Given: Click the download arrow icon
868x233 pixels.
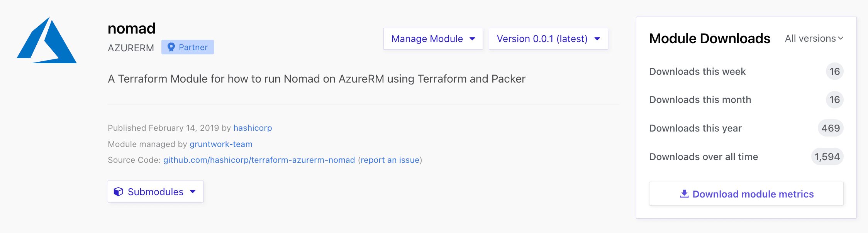Looking at the screenshot, I should [684, 194].
